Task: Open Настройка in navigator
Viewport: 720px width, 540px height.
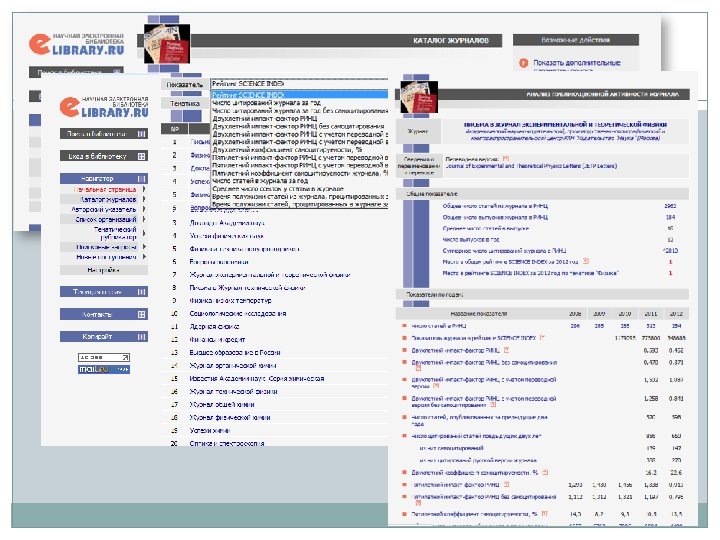Action: (x=103, y=270)
